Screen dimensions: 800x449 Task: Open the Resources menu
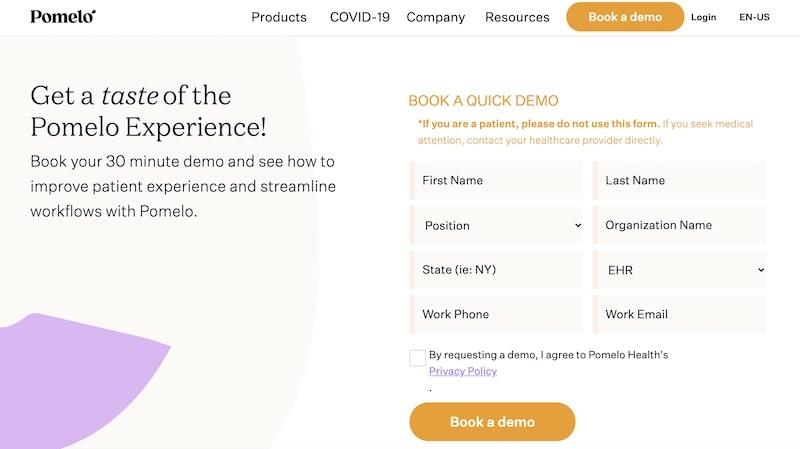click(x=517, y=17)
